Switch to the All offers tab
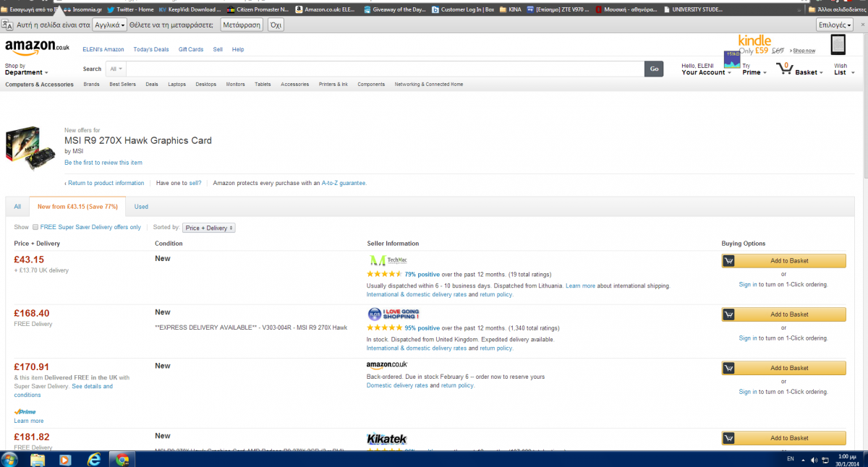The image size is (868, 467). coord(17,206)
